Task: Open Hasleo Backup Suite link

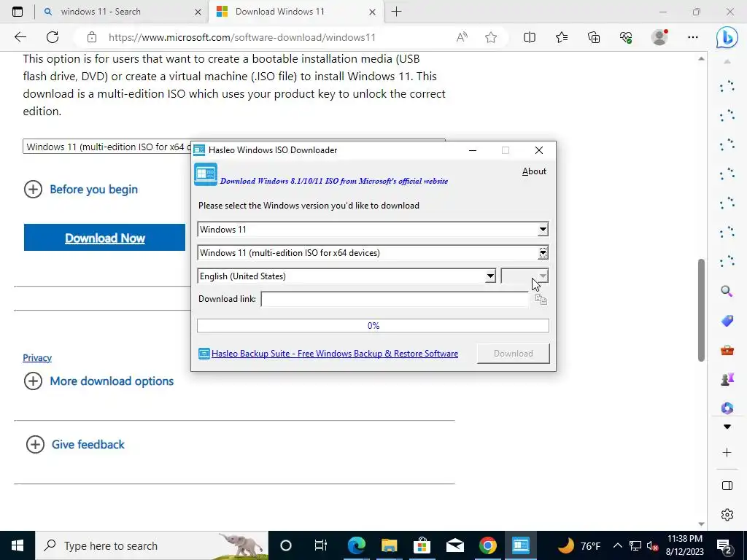Action: pos(334,354)
